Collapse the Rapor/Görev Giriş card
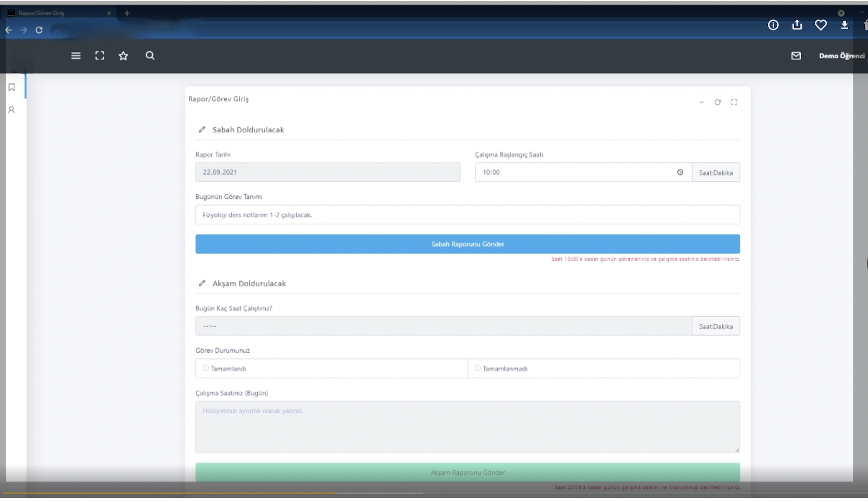The height and width of the screenshot is (502, 868). (702, 102)
